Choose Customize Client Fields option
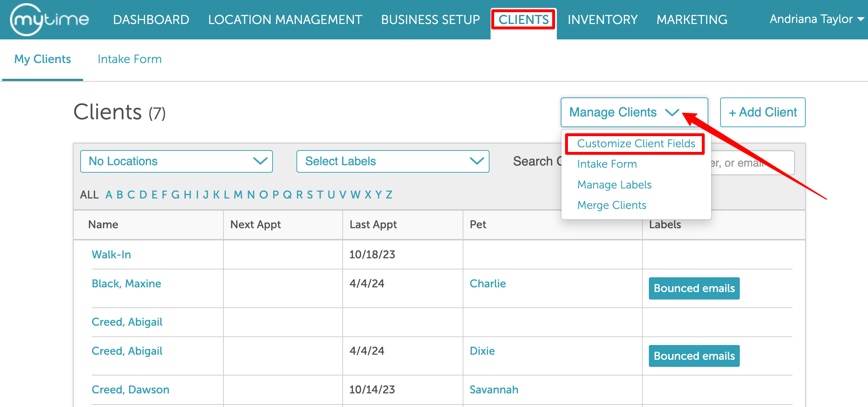 [x=636, y=144]
